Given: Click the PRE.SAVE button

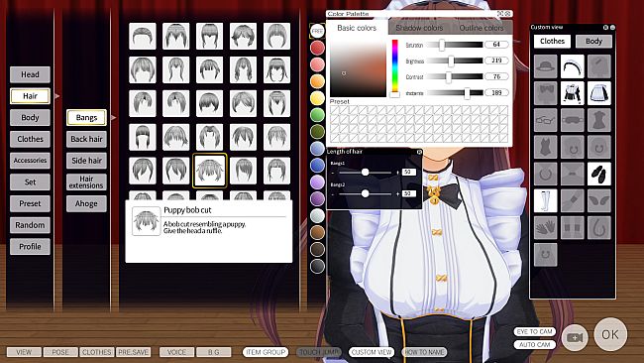Looking at the screenshot, I should (x=133, y=352).
